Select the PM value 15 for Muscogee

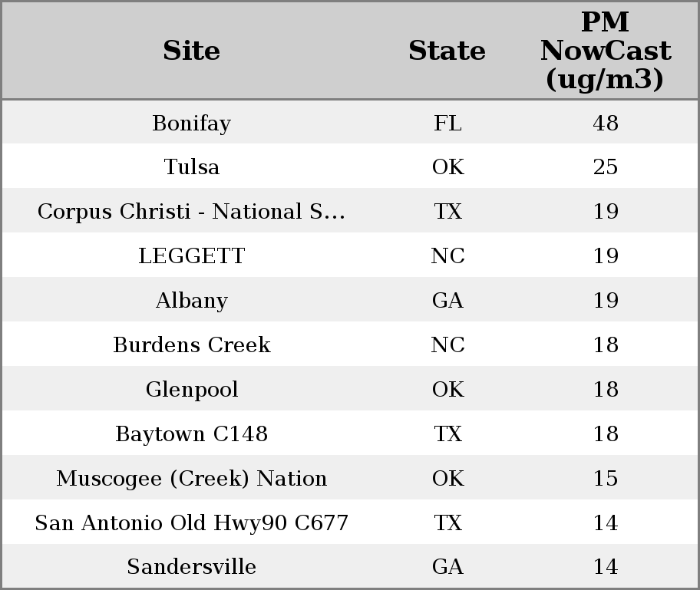605,478
